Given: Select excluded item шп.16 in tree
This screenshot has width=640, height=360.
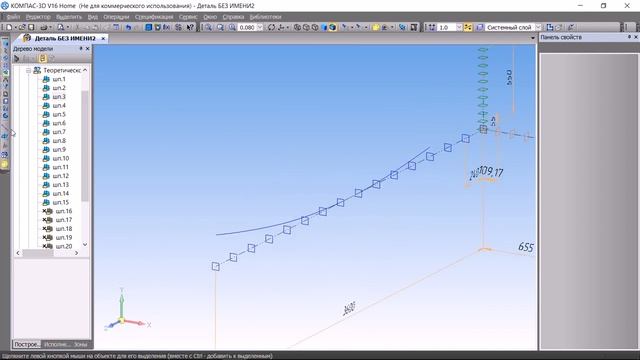Looking at the screenshot, I should coord(64,211).
